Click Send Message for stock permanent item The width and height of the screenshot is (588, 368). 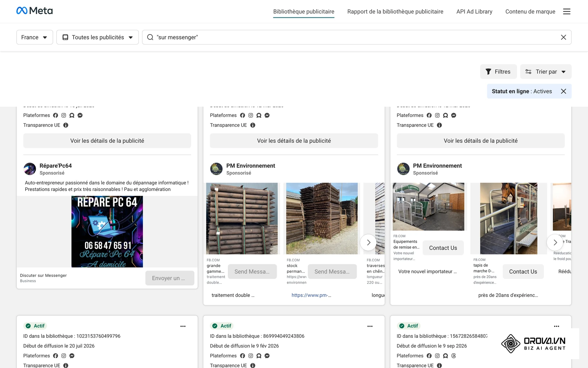point(332,272)
